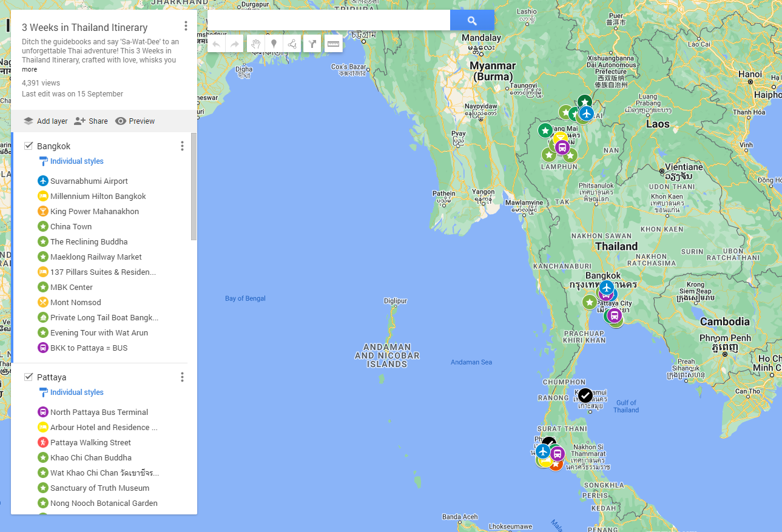
Task: Open Individual styles under Bangkok
Action: pyautogui.click(x=71, y=161)
